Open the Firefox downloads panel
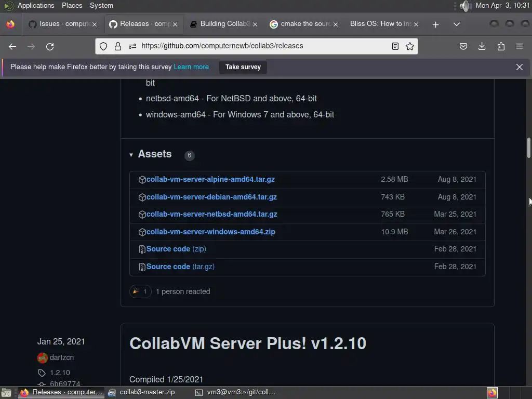The image size is (532, 399). pos(482,46)
